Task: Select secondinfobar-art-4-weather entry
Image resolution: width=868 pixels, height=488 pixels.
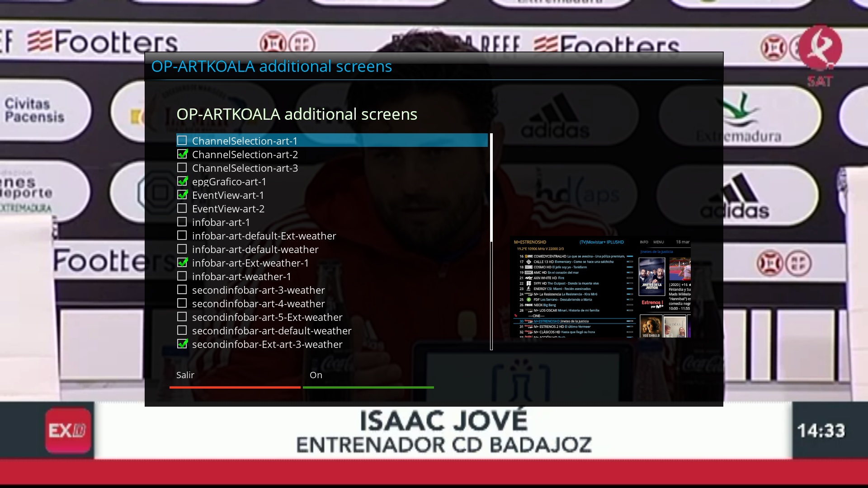Action: tap(258, 304)
